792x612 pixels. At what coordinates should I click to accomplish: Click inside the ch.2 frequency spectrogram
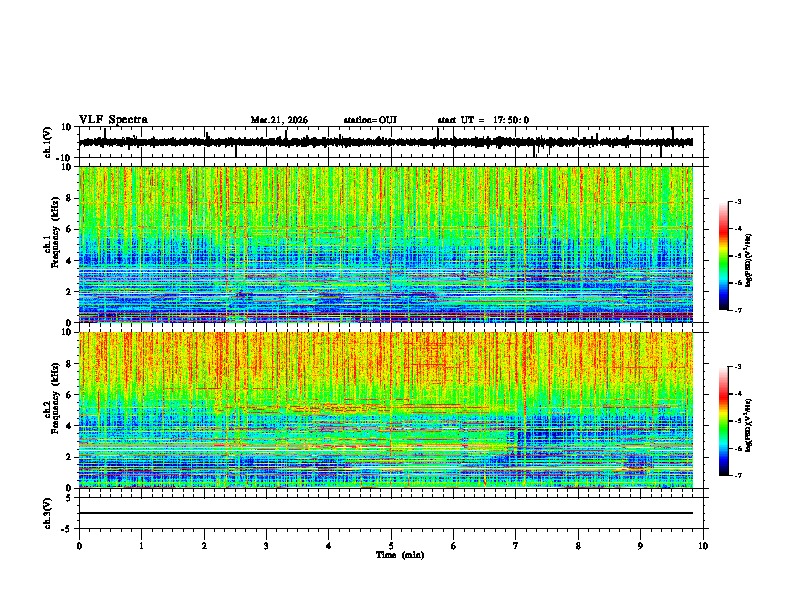[x=386, y=410]
